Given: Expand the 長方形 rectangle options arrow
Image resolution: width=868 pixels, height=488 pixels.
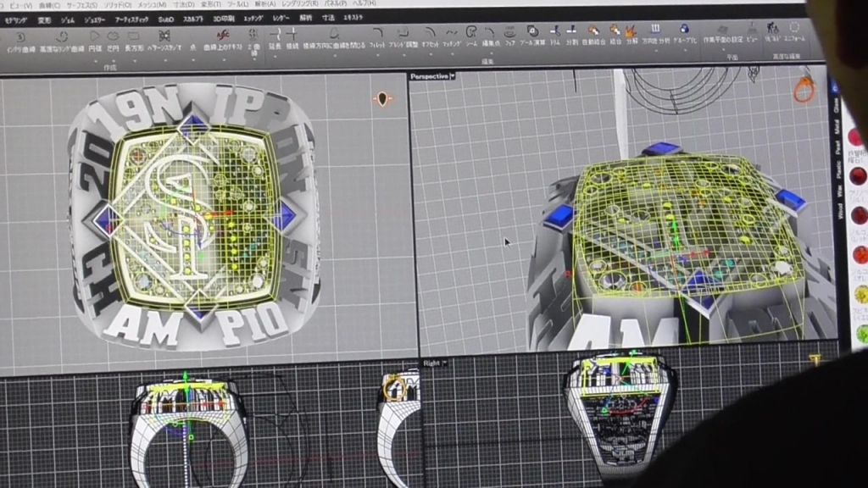Looking at the screenshot, I should [x=134, y=61].
